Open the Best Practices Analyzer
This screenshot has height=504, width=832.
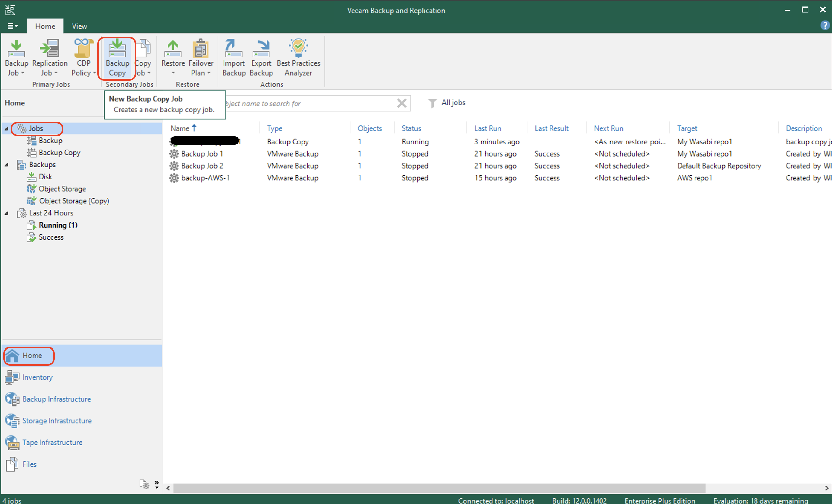(298, 58)
